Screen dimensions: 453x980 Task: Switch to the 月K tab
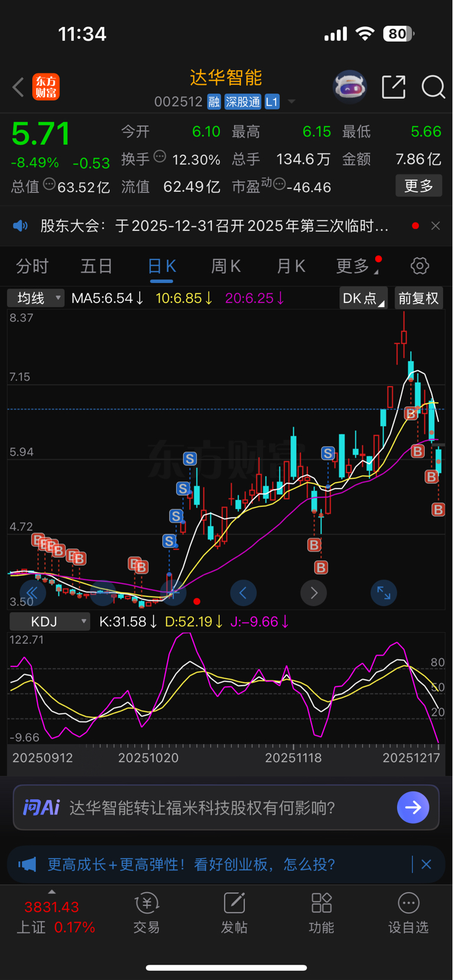point(291,266)
